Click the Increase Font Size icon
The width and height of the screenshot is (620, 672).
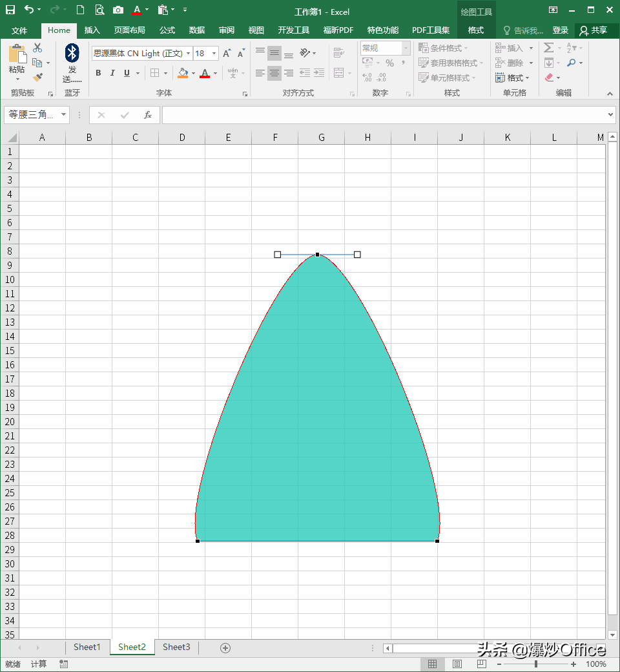click(x=227, y=54)
